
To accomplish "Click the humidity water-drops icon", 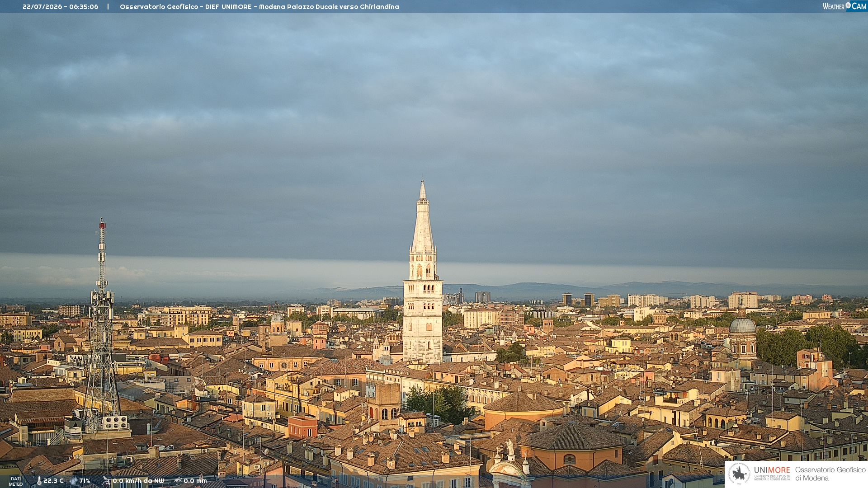I will (73, 481).
